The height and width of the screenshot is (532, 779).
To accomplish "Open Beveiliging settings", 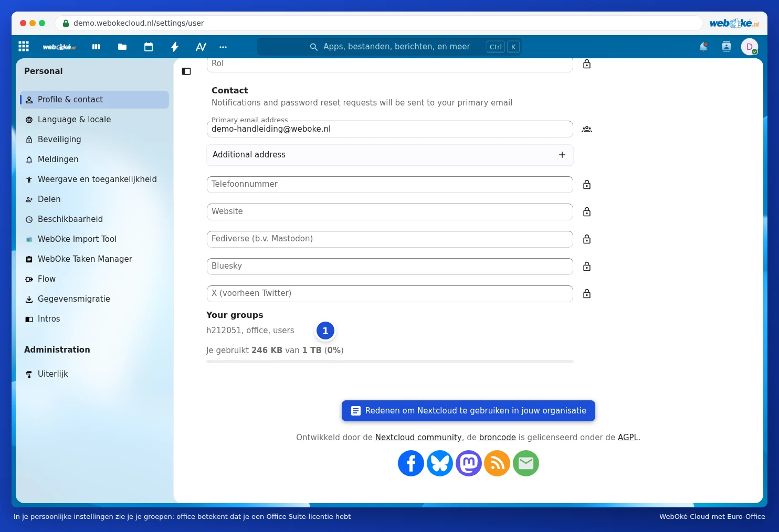I will click(x=94, y=140).
